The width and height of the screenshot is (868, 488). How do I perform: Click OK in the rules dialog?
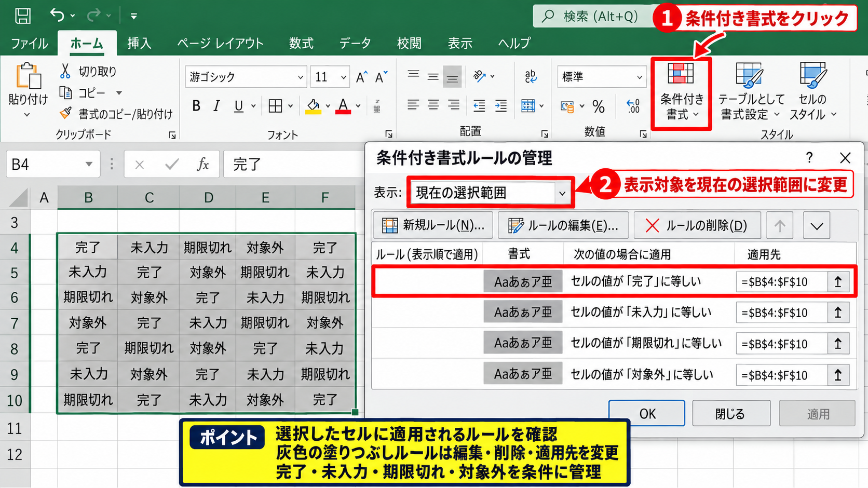point(647,413)
